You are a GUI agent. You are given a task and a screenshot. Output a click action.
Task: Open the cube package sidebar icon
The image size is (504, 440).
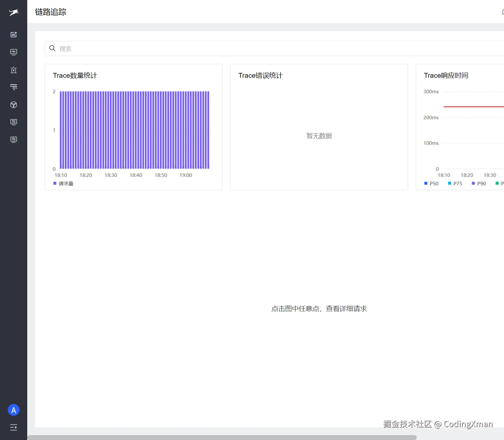14,105
